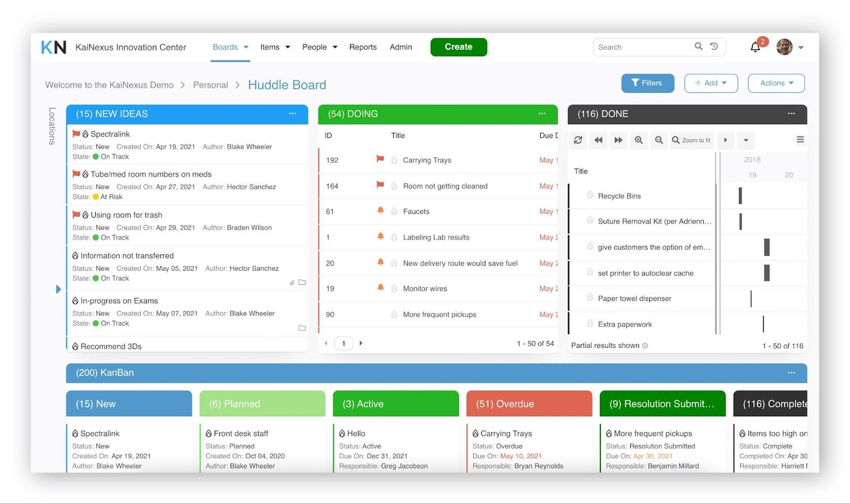The height and width of the screenshot is (504, 850).
Task: Click the bell on Faucets row
Action: click(x=380, y=210)
